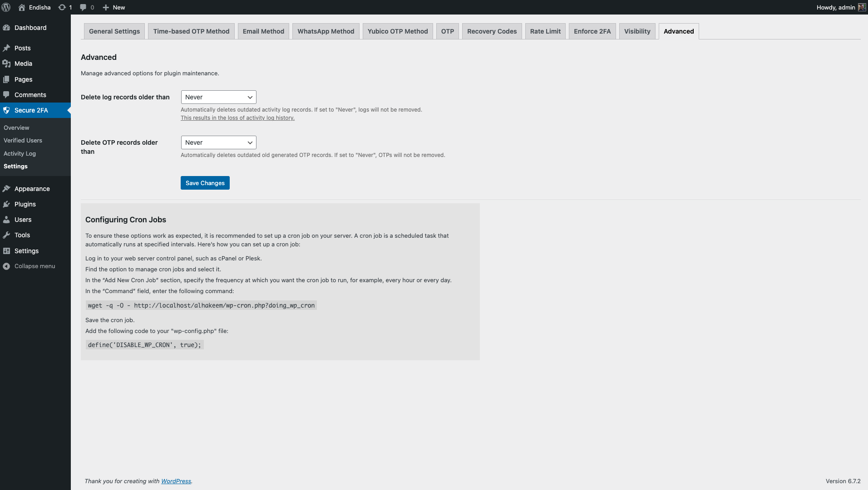This screenshot has height=490, width=868.
Task: Open the Appearance menu label
Action: pos(32,189)
